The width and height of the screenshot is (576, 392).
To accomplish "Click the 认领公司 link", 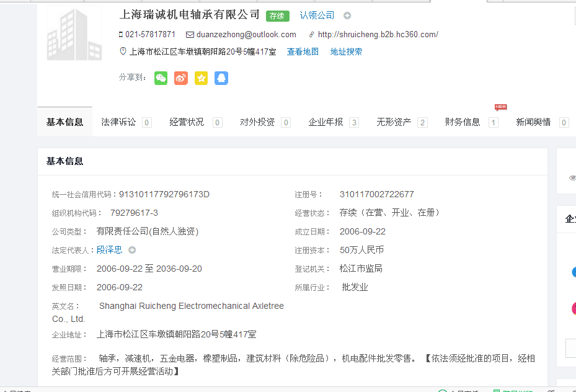I will tap(317, 16).
